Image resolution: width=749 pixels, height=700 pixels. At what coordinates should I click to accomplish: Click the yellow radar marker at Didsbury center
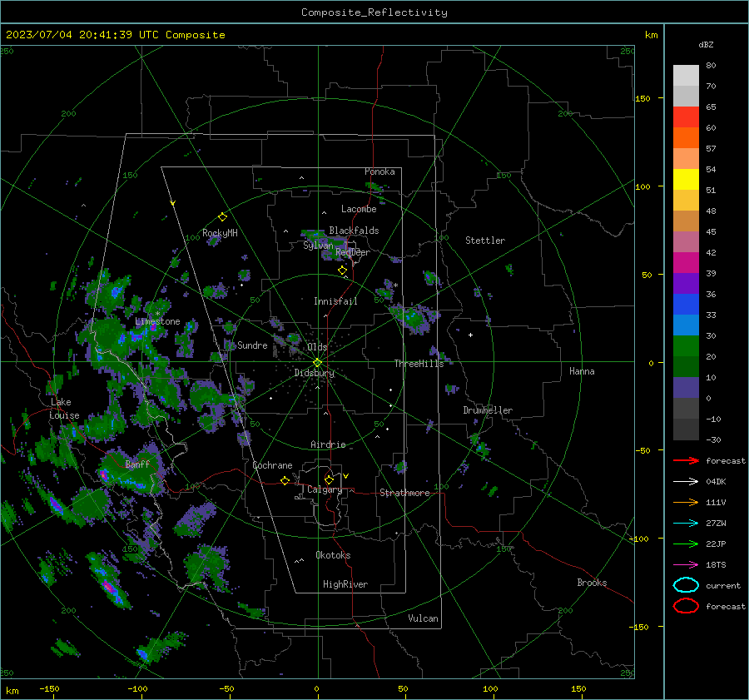tap(318, 363)
